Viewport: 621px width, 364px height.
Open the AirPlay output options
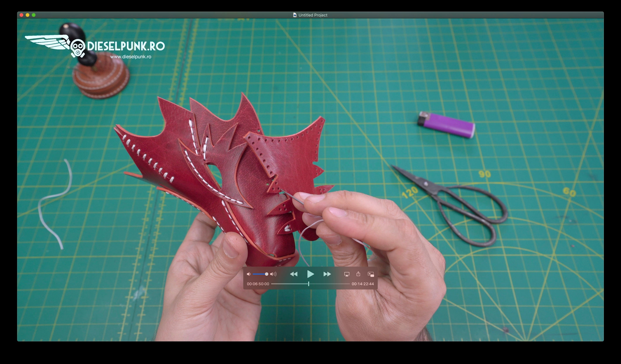(x=347, y=274)
